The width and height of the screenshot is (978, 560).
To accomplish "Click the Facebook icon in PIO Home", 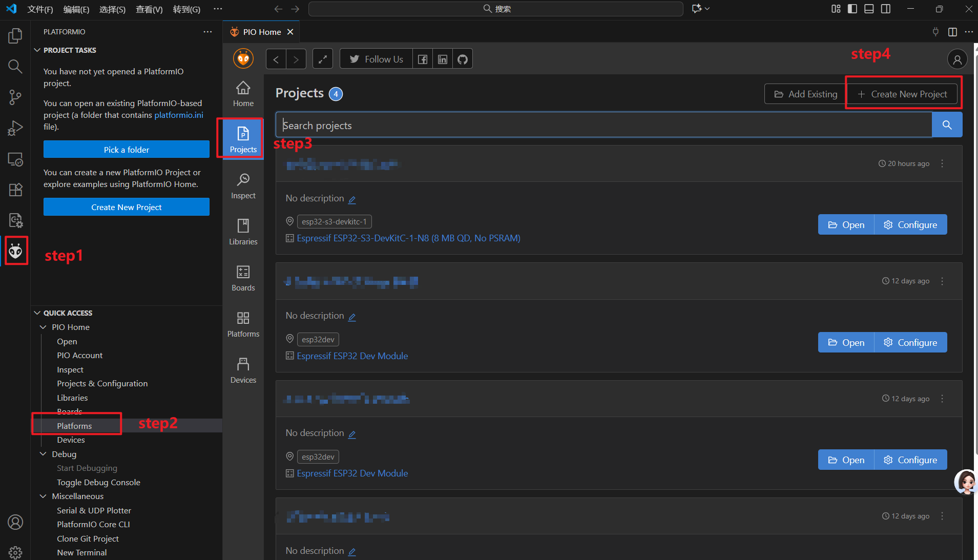I will point(422,58).
